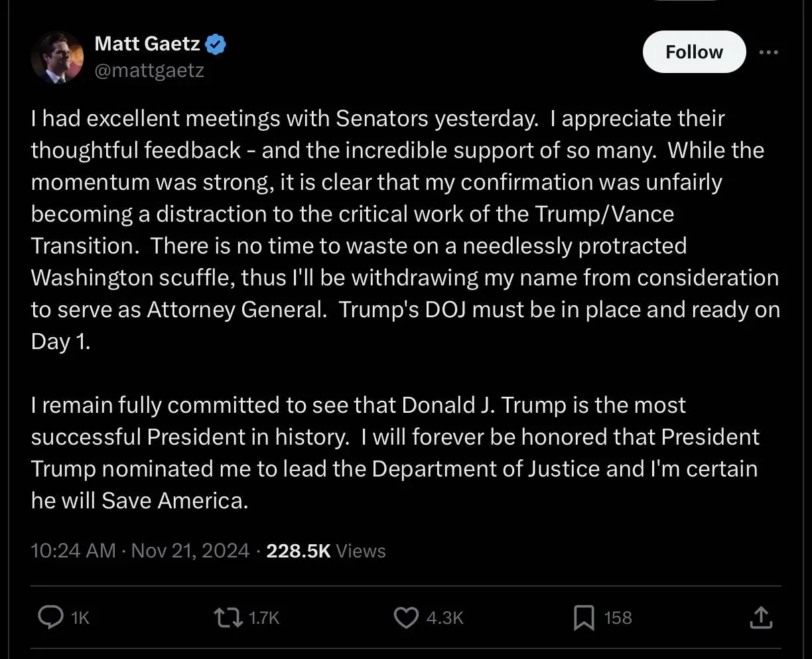This screenshot has width=812, height=659.
Task: View the 228.5K Views analytics
Action: pos(326,551)
